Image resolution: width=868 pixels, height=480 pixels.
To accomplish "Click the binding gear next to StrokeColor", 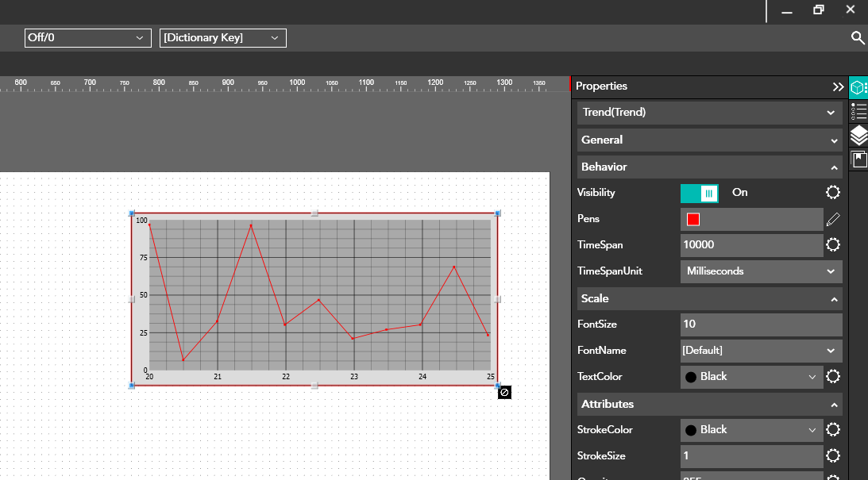I will pos(832,430).
